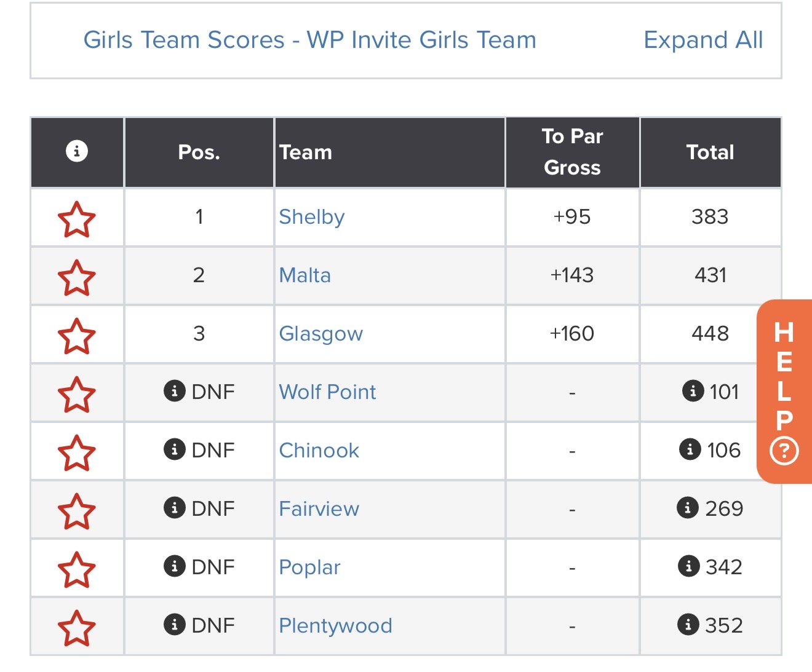Viewport: 812px width, 672px height.
Task: Sort by the Total column header
Action: [710, 152]
